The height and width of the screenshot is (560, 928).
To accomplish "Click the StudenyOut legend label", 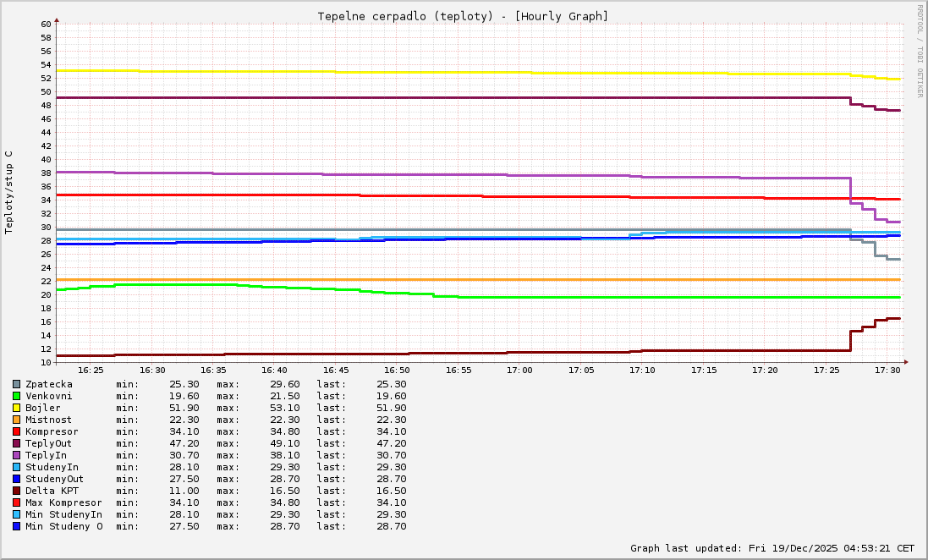I will point(55,479).
